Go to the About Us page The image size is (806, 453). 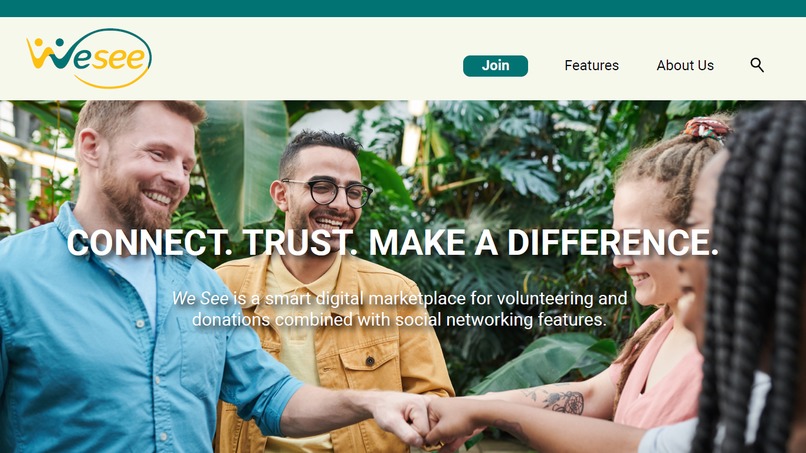click(685, 66)
